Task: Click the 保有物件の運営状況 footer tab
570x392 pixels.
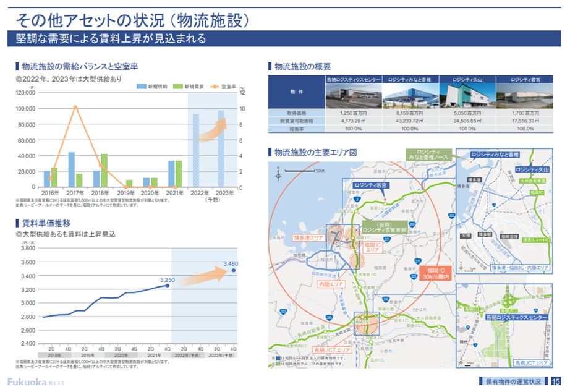Action: [513, 381]
